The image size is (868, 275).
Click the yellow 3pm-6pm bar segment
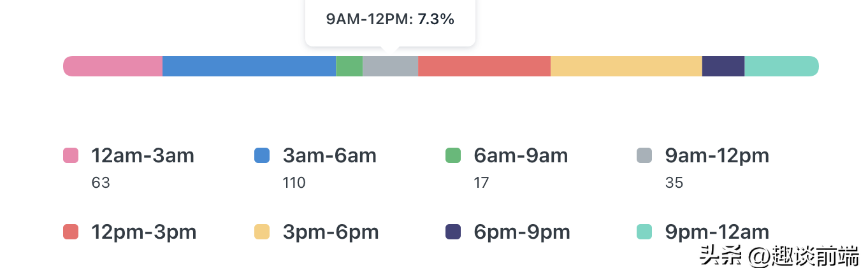pyautogui.click(x=626, y=66)
